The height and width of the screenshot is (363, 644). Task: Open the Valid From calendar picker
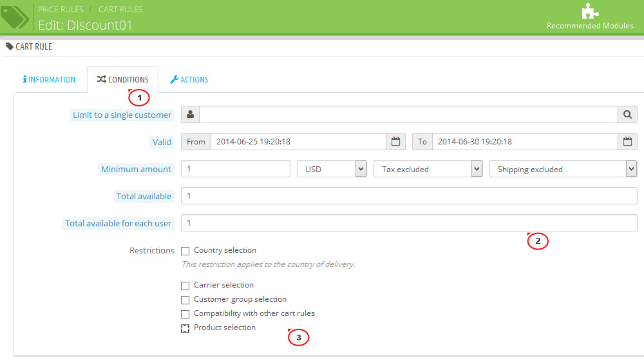point(395,141)
